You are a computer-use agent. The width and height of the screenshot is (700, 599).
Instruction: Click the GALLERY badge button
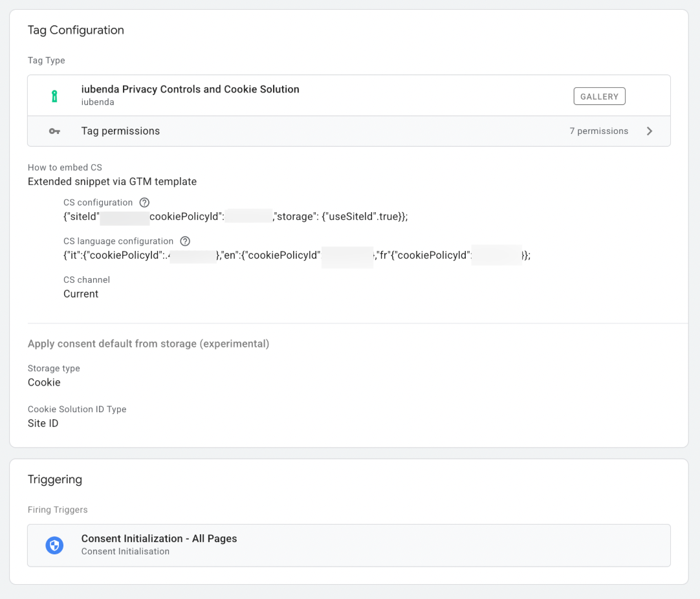(x=599, y=96)
